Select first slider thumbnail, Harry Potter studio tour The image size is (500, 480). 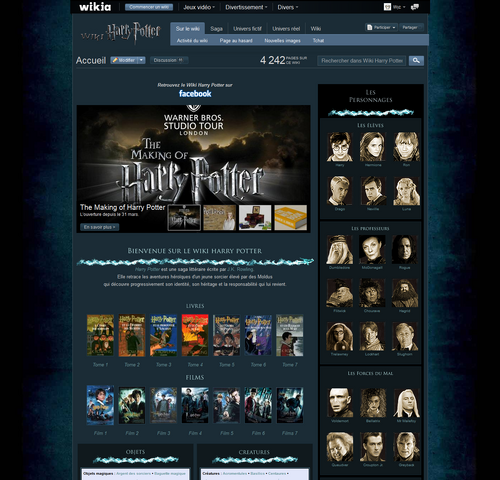(x=184, y=217)
